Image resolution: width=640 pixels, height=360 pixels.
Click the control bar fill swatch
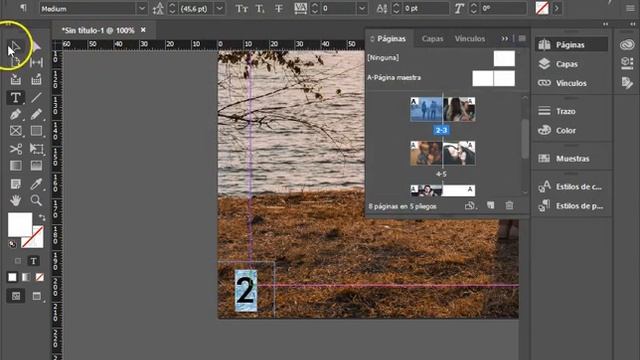(542, 8)
